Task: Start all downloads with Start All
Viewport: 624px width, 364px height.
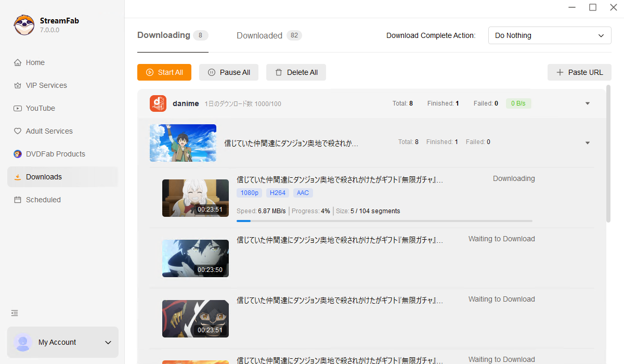Action: point(164,72)
